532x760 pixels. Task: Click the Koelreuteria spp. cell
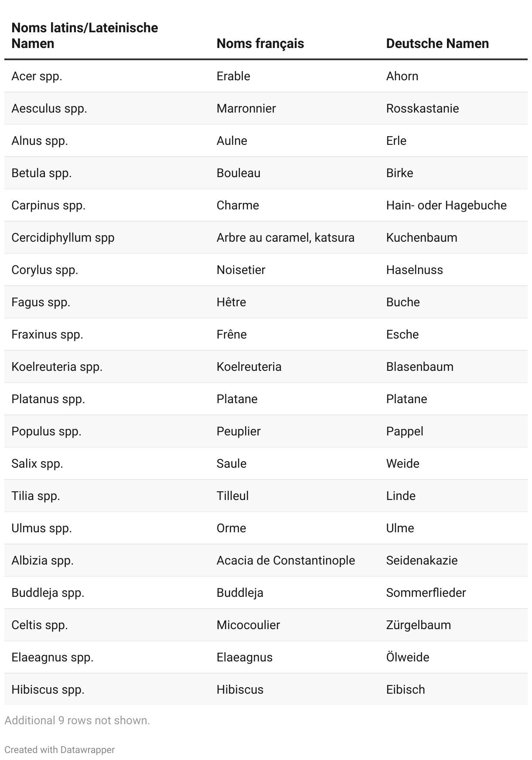[57, 366]
